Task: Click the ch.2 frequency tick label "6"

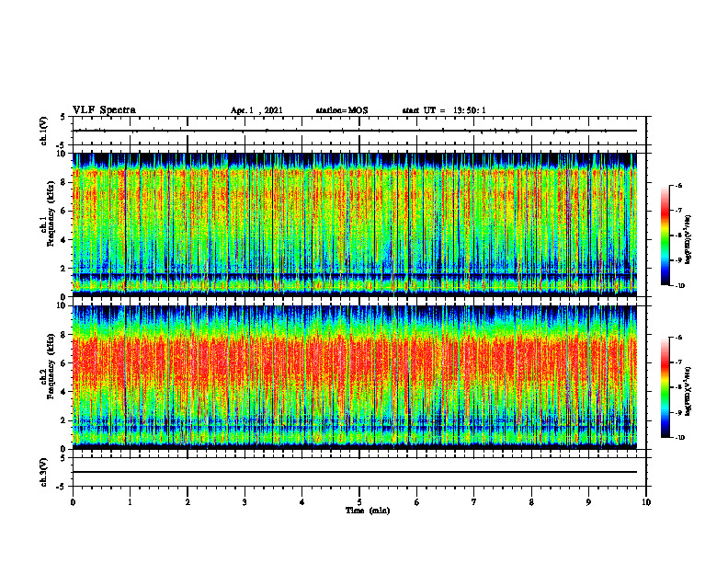Action: click(64, 363)
